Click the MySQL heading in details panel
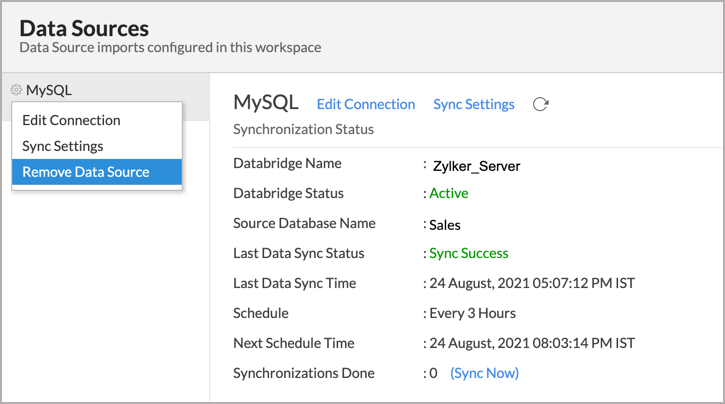This screenshot has width=725, height=404. [x=266, y=103]
